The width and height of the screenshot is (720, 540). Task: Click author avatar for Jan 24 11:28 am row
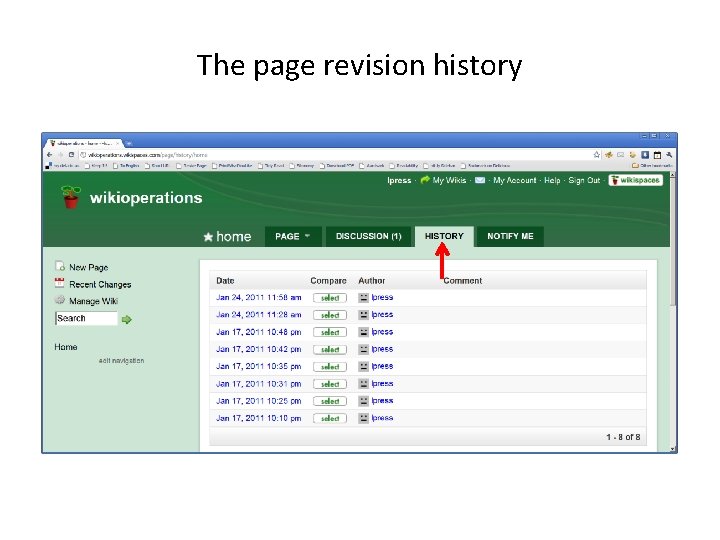[x=363, y=315]
